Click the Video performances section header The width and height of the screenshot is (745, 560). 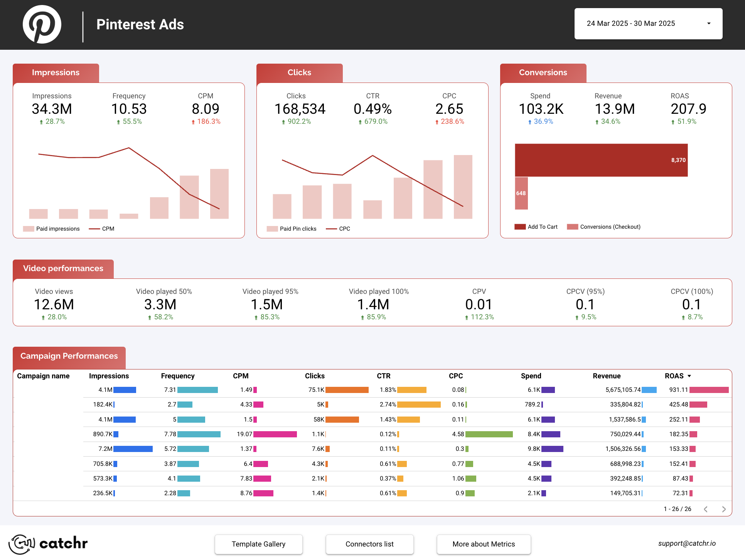pyautogui.click(x=63, y=268)
